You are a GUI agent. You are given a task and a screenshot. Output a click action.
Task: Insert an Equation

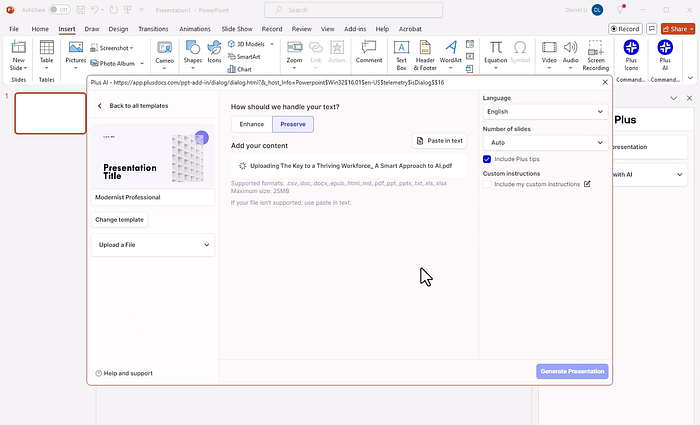click(496, 55)
